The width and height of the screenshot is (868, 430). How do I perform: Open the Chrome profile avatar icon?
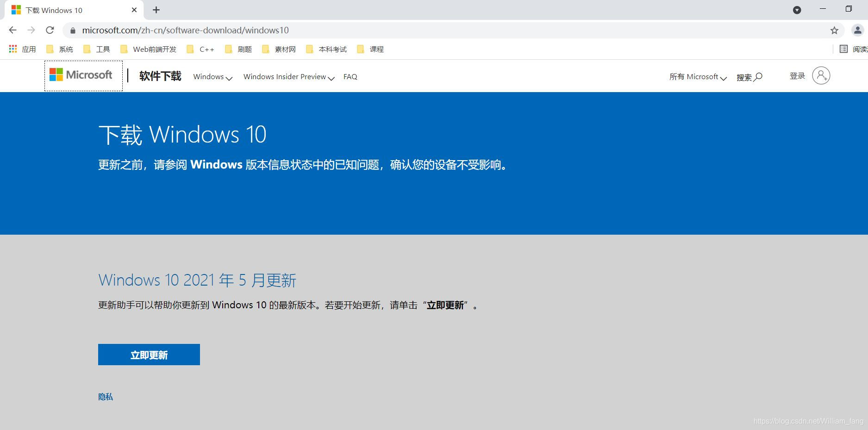point(857,30)
